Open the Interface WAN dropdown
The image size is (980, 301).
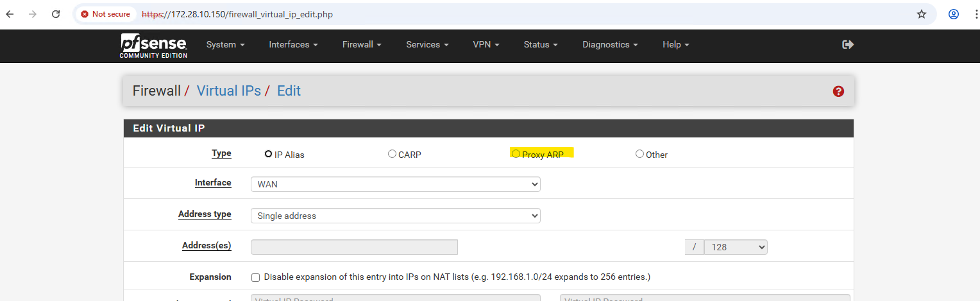(x=396, y=184)
